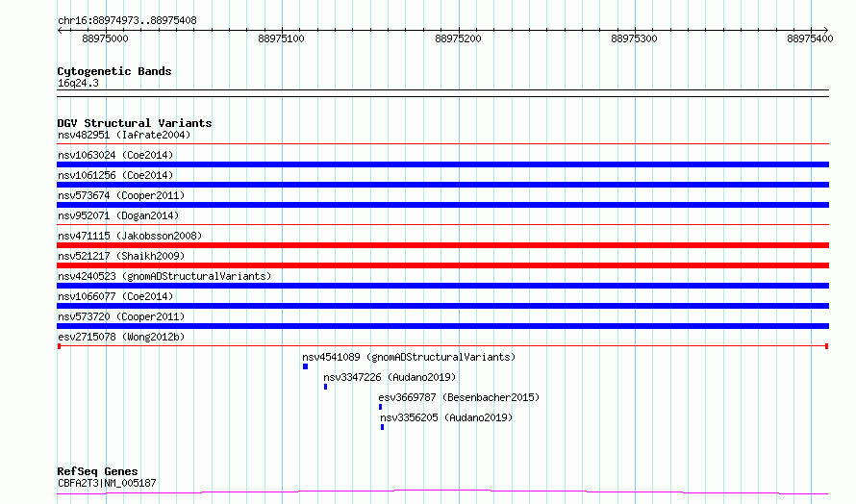
Task: Select the nsv573720 blue variant bar
Action: click(x=442, y=326)
